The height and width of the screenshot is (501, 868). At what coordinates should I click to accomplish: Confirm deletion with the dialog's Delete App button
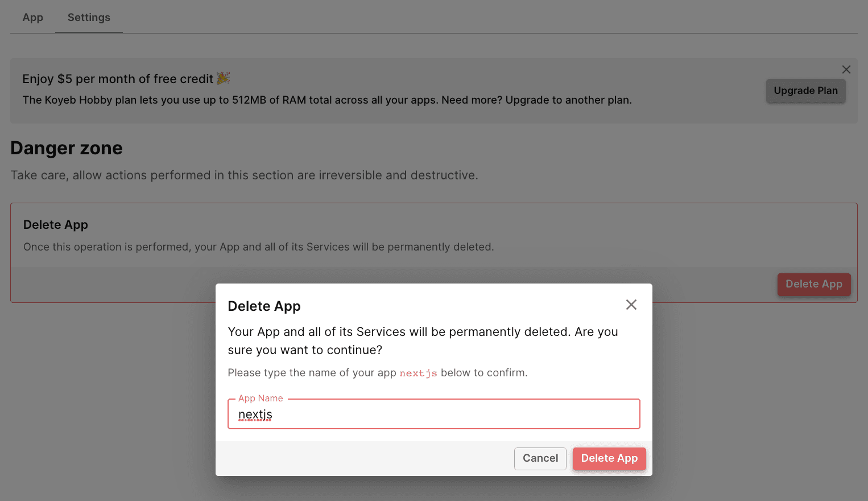[x=609, y=458]
